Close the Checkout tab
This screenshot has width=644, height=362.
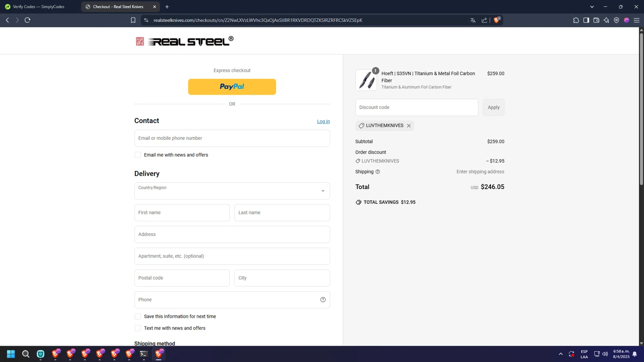coord(155,7)
